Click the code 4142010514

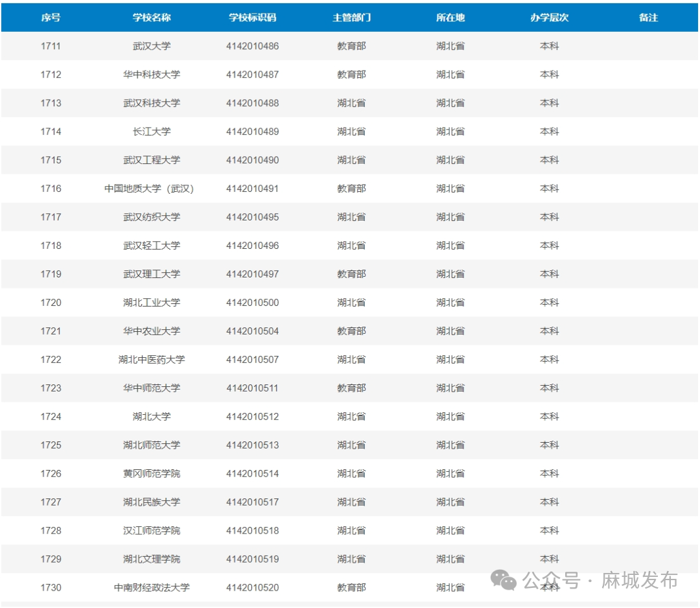tap(253, 474)
